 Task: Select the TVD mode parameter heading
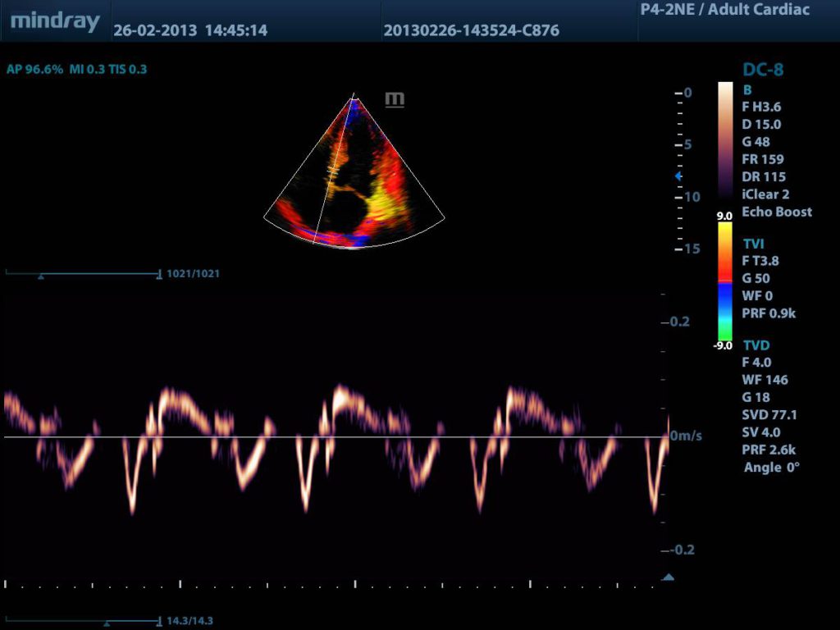pyautogui.click(x=755, y=345)
